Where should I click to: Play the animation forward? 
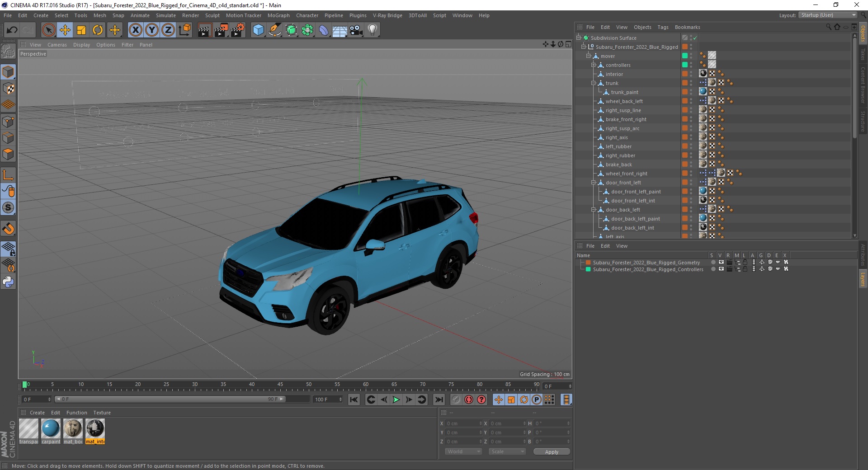[x=396, y=399]
